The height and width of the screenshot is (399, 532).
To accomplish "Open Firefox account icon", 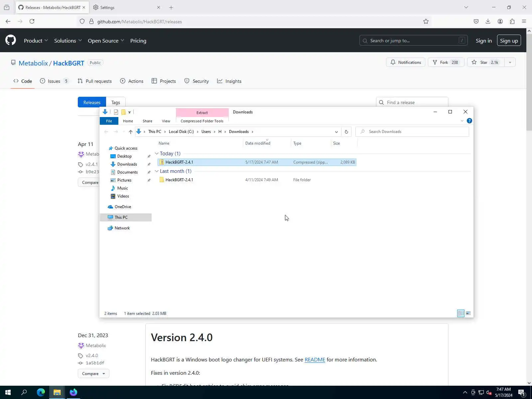I will [500, 21].
